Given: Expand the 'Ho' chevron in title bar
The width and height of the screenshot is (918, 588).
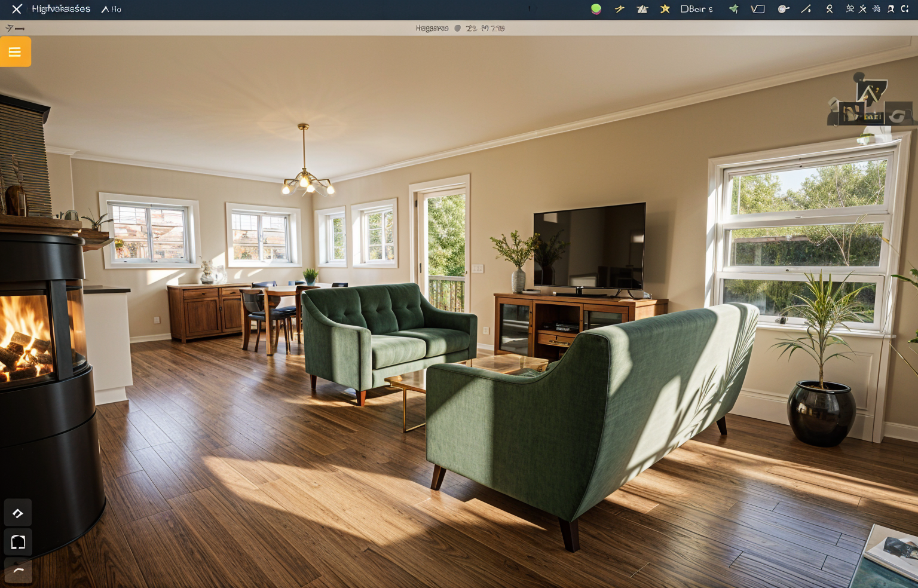Looking at the screenshot, I should tap(111, 10).
